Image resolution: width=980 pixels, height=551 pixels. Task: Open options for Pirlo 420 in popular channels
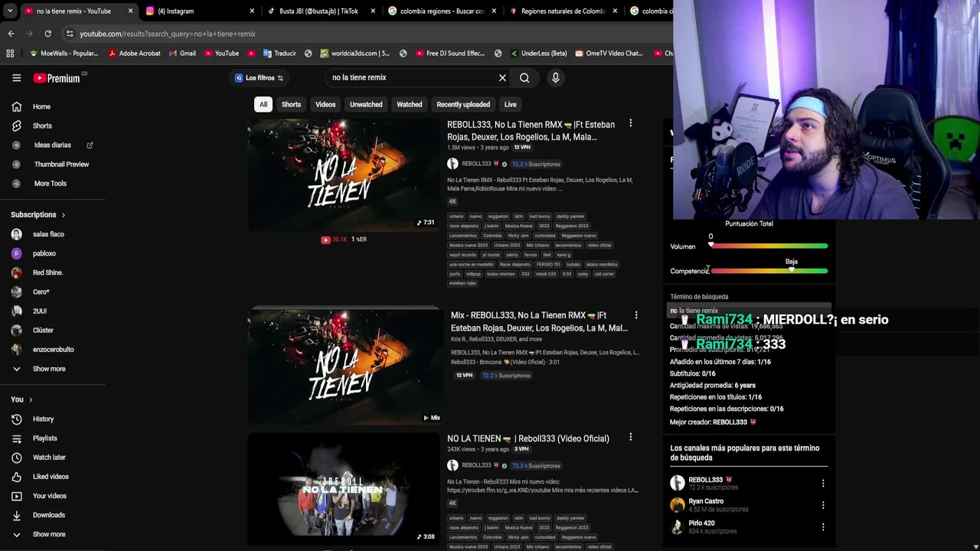point(823,527)
